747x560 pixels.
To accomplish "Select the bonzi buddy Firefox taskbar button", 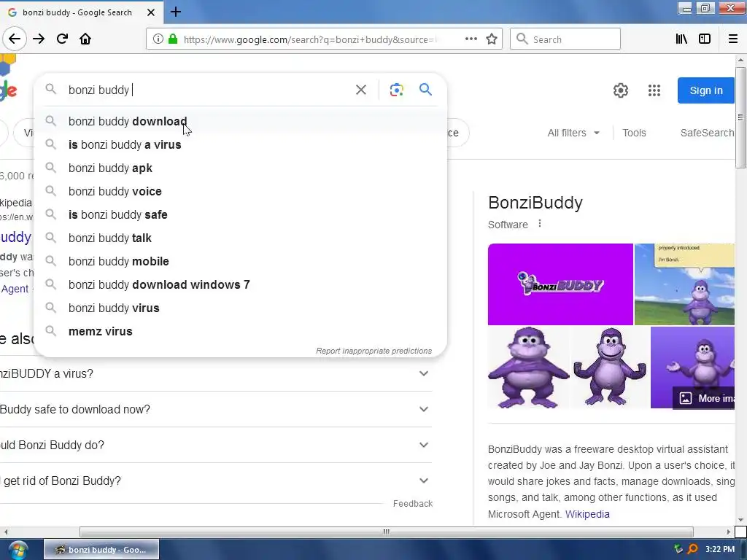I will tap(101, 550).
